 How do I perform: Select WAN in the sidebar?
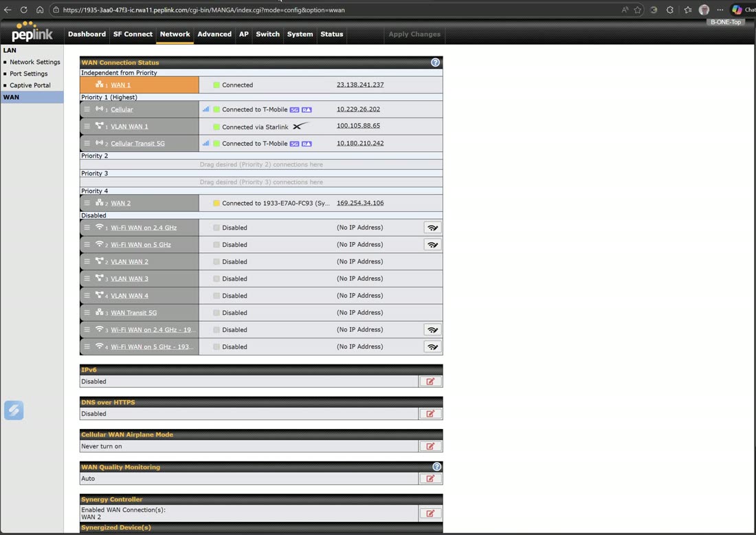click(32, 97)
